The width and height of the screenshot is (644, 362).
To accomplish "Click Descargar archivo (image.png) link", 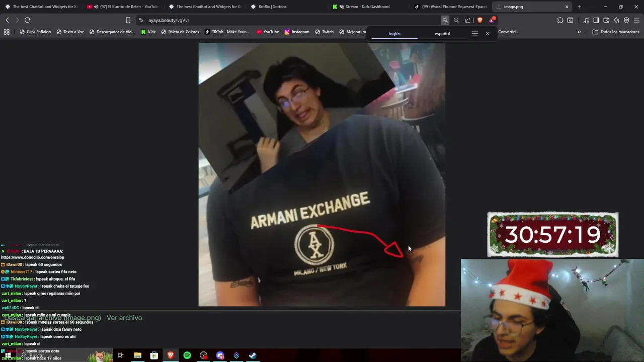I will click(x=53, y=318).
